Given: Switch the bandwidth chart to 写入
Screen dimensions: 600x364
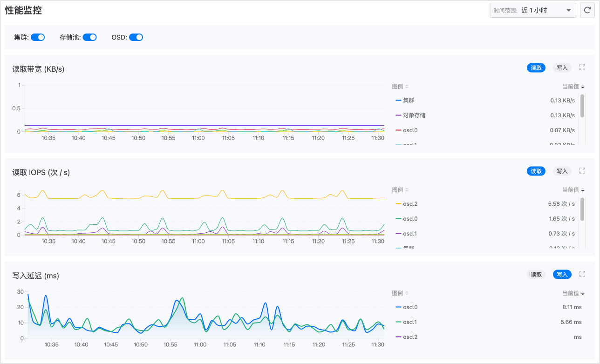Looking at the screenshot, I should (x=562, y=68).
